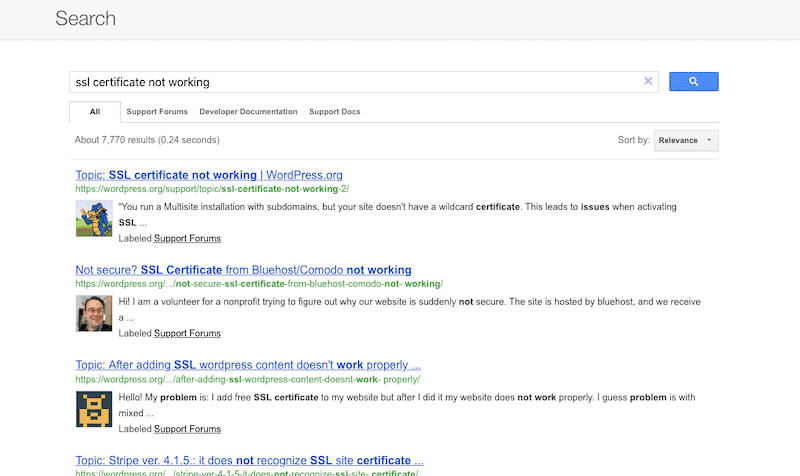Open the Developer Documentation tab
Viewport: 800px width, 476px height.
pos(248,112)
